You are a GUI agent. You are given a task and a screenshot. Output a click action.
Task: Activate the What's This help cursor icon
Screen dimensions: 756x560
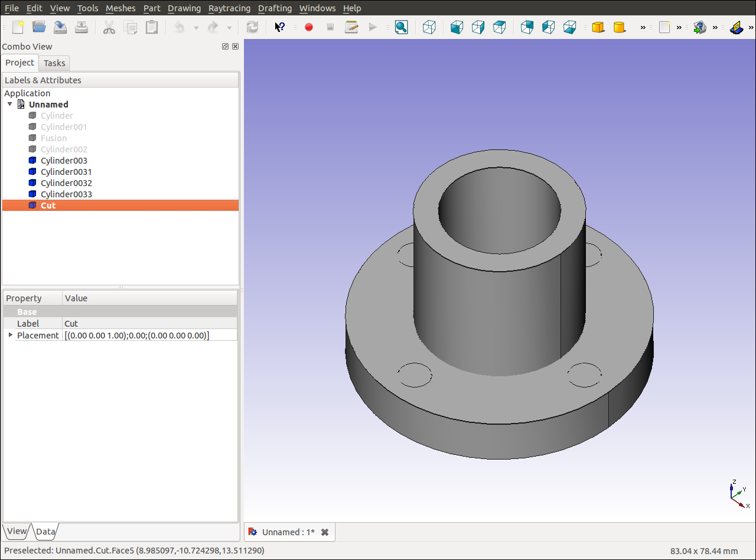pyautogui.click(x=280, y=27)
